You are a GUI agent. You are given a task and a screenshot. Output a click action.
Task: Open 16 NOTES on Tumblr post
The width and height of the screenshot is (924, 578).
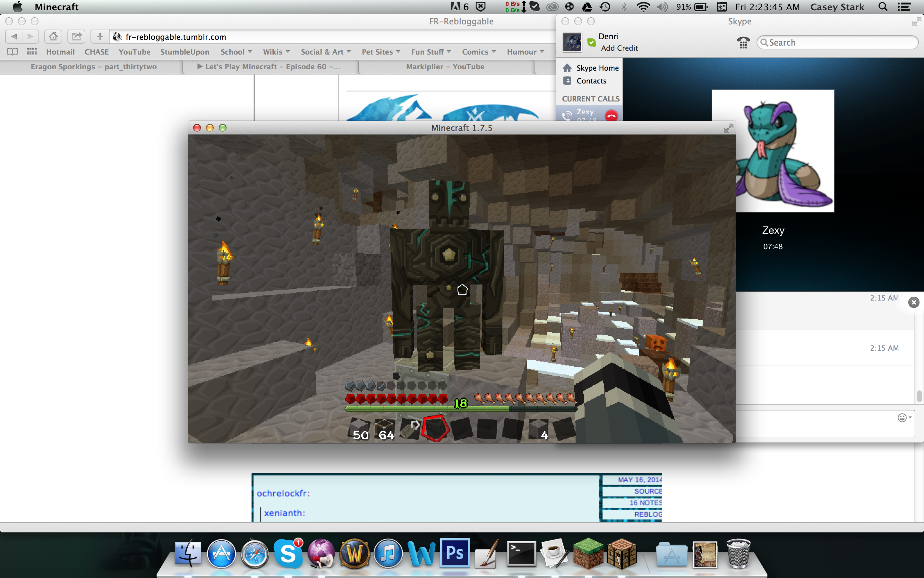646,503
